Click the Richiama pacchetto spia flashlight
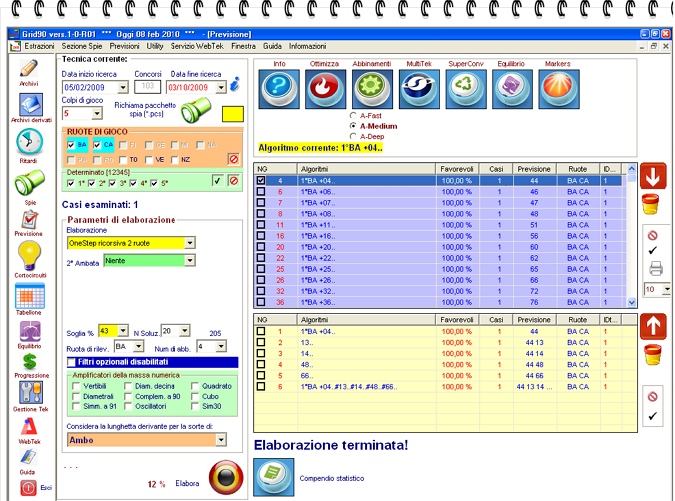 (x=196, y=110)
